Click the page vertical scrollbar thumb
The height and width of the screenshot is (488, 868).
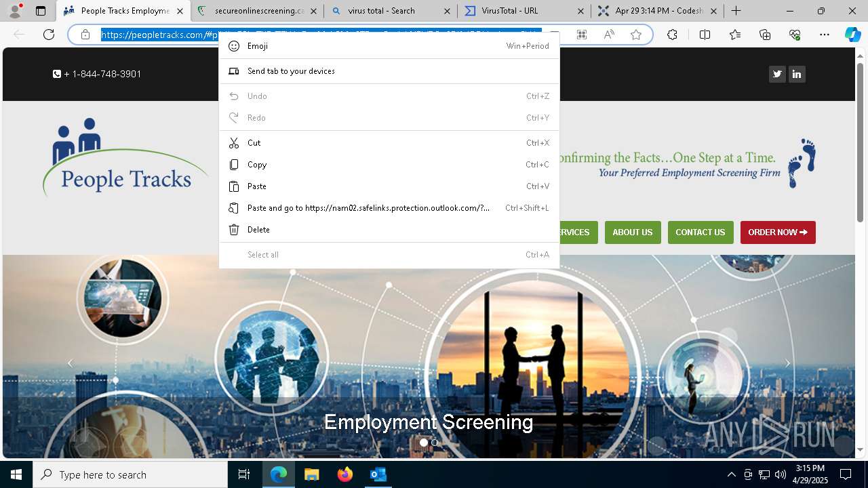[860, 142]
